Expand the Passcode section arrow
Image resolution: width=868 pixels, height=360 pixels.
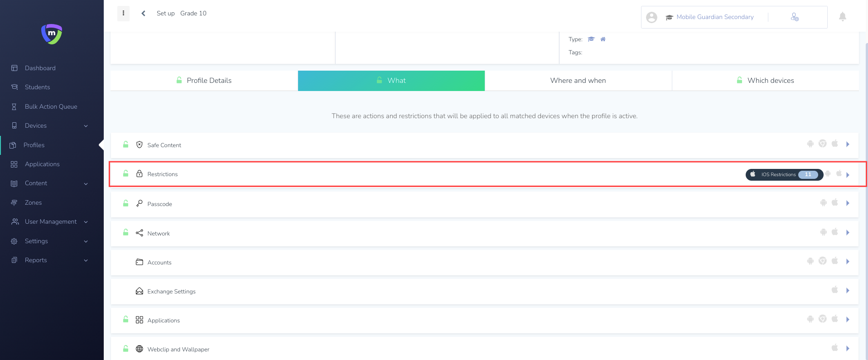pos(848,203)
